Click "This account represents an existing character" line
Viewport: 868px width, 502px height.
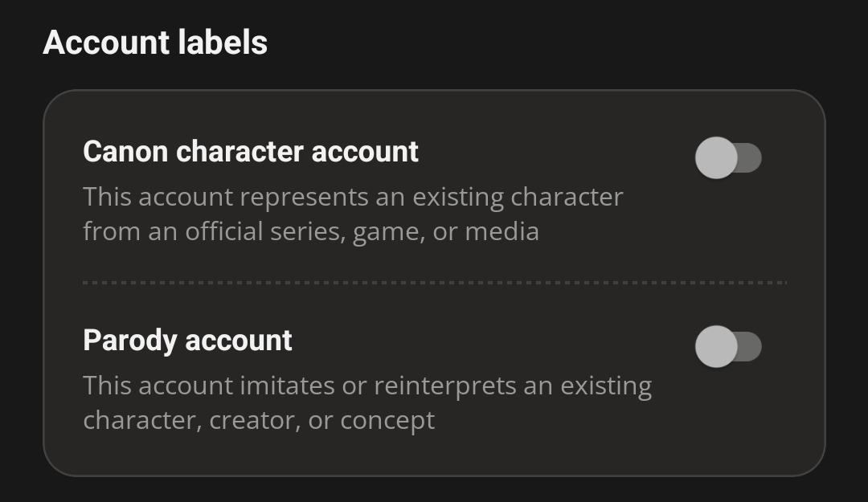coord(353,197)
